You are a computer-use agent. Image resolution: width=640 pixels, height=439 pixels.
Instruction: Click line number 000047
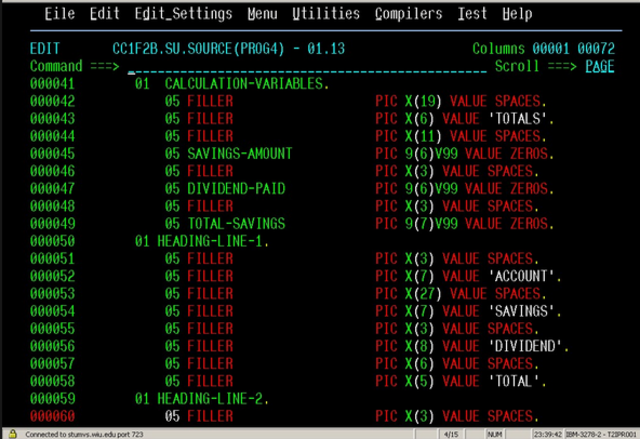click(x=52, y=189)
